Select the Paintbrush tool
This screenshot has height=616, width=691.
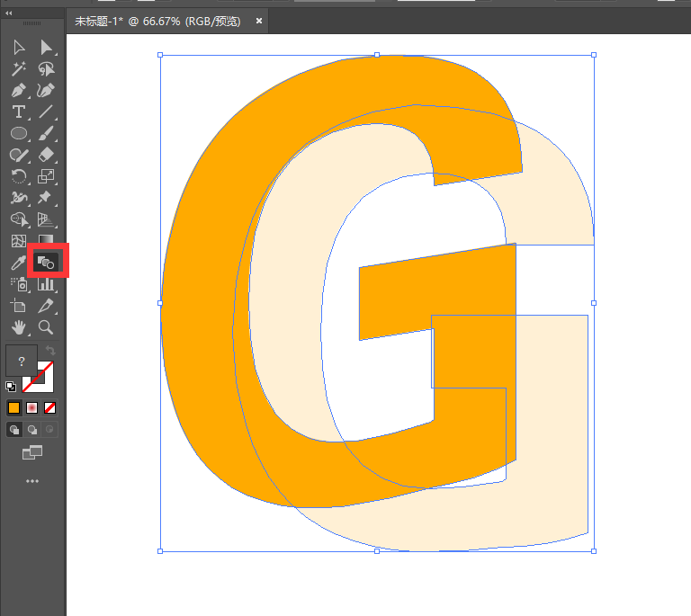coord(46,133)
